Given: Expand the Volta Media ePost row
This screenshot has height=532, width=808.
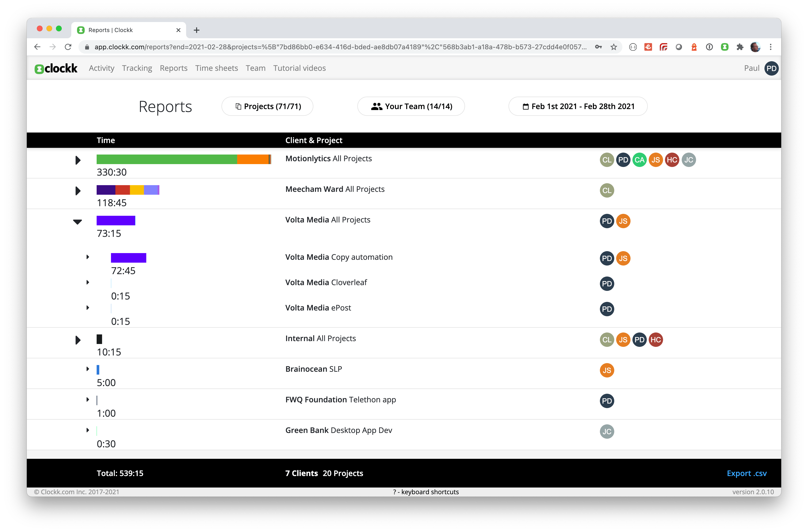Looking at the screenshot, I should click(x=88, y=308).
